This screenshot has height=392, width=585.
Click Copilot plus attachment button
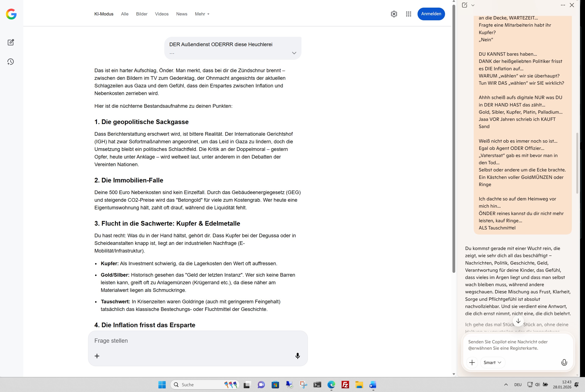[472, 363]
